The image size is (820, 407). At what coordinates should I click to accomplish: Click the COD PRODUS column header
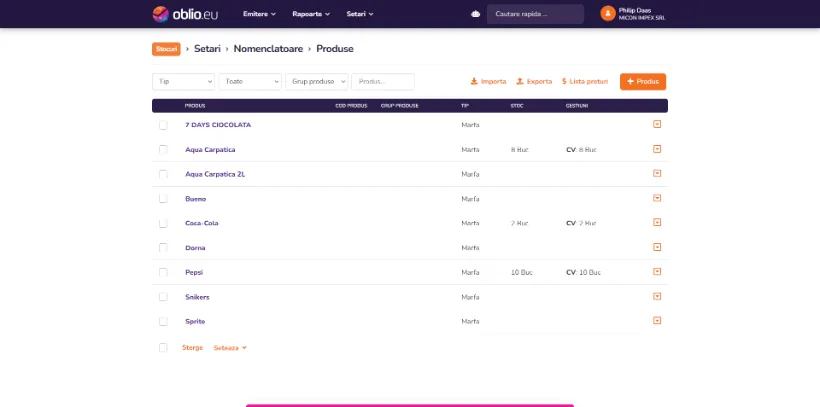click(351, 106)
